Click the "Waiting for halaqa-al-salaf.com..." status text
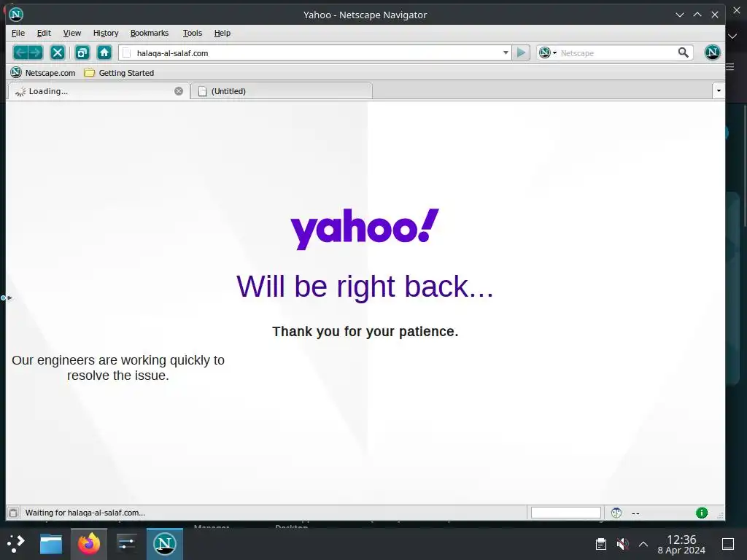This screenshot has height=560, width=747. point(85,513)
